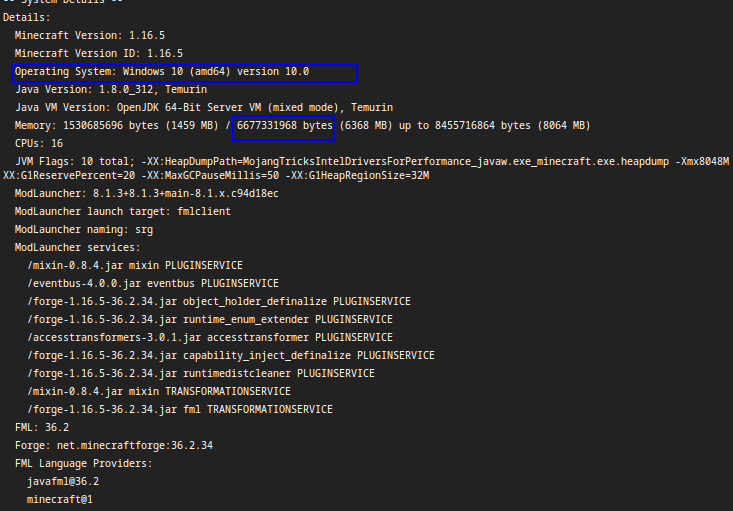Click the ModLauncher 8.1.3 version line
Image resolution: width=733 pixels, height=511 pixels.
(146, 193)
